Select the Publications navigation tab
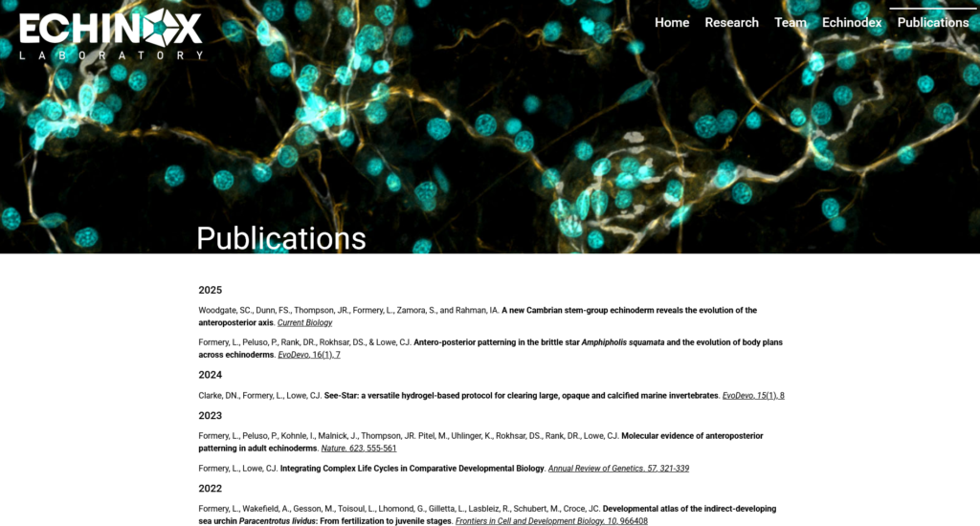980x526 pixels. [x=933, y=23]
